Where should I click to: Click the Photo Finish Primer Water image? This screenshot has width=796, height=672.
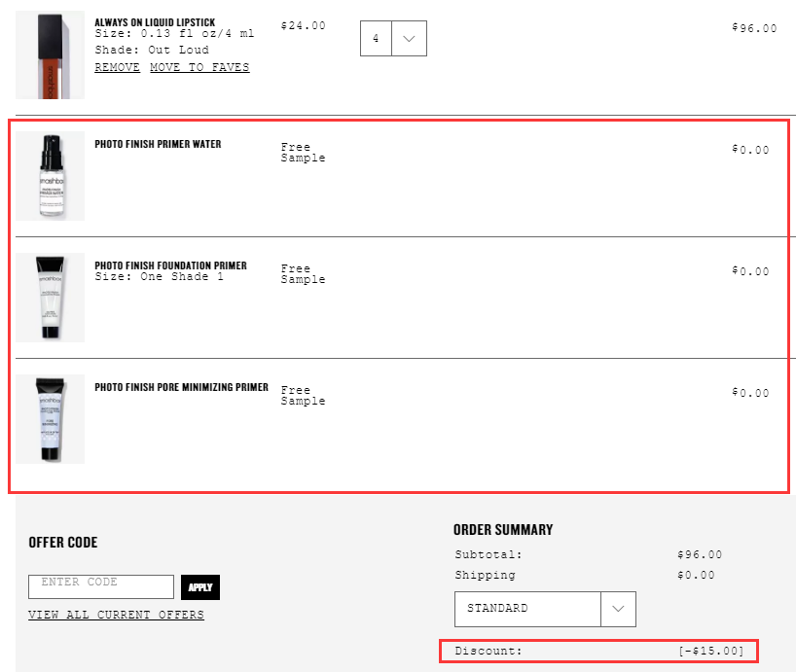point(50,176)
